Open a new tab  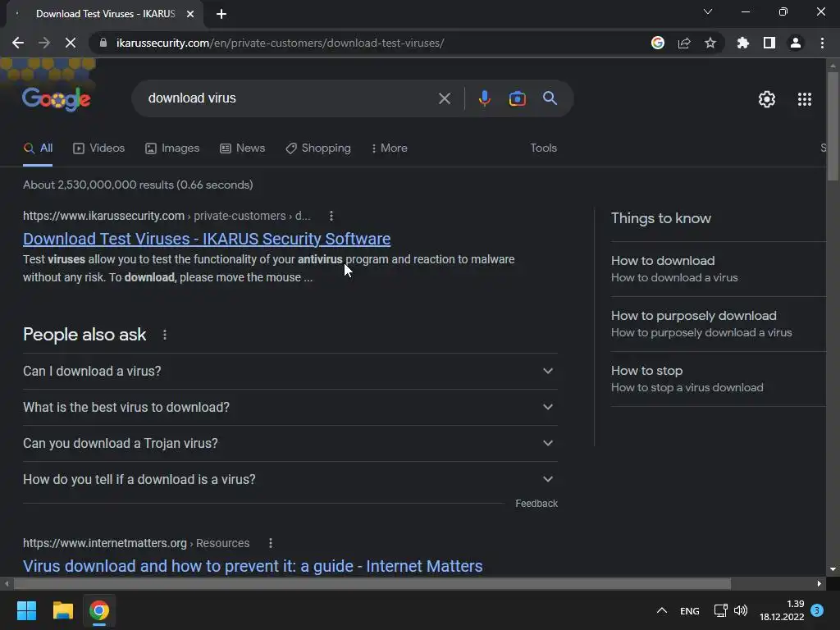[221, 14]
